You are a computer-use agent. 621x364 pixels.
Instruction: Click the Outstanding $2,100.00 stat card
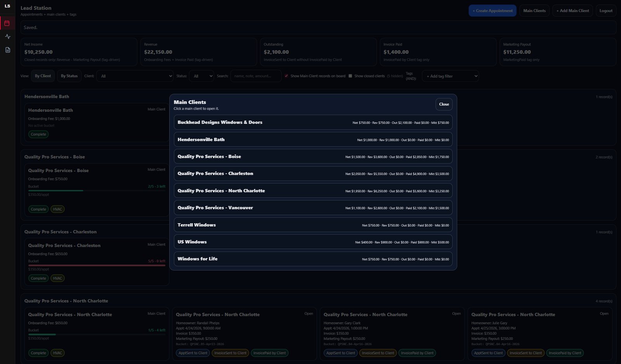click(x=318, y=52)
